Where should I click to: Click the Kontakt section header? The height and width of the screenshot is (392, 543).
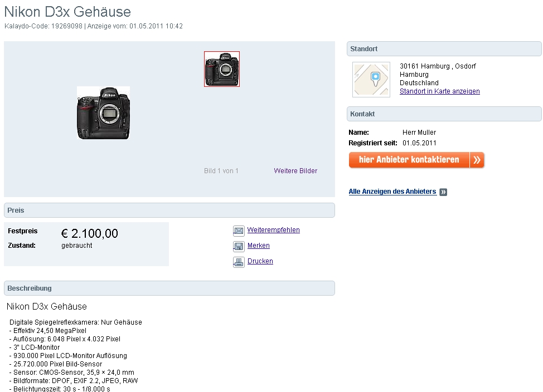coord(444,114)
